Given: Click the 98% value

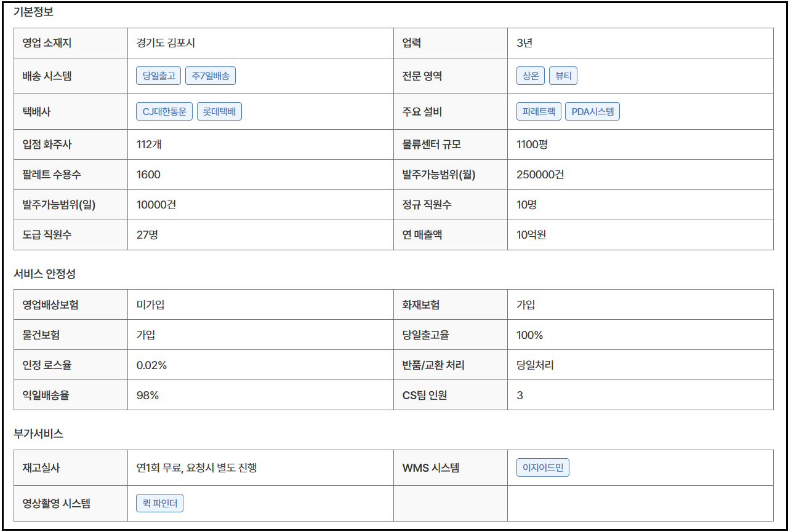Looking at the screenshot, I should click(148, 395).
